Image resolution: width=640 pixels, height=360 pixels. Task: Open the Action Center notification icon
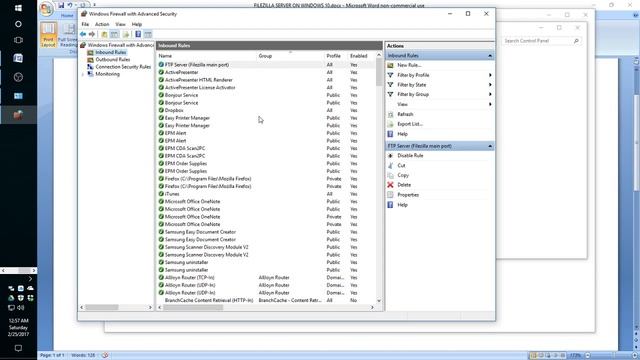18,348
